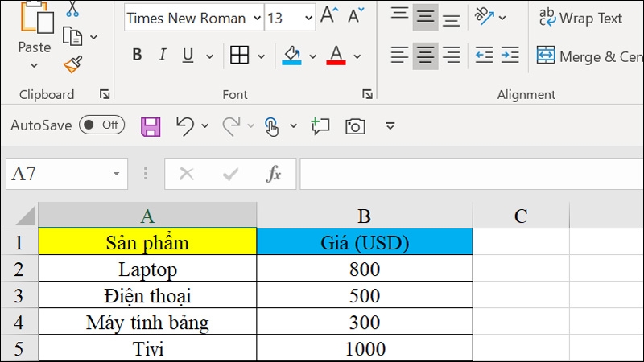Toggle Italic formatting
644x362 pixels.
click(x=163, y=55)
